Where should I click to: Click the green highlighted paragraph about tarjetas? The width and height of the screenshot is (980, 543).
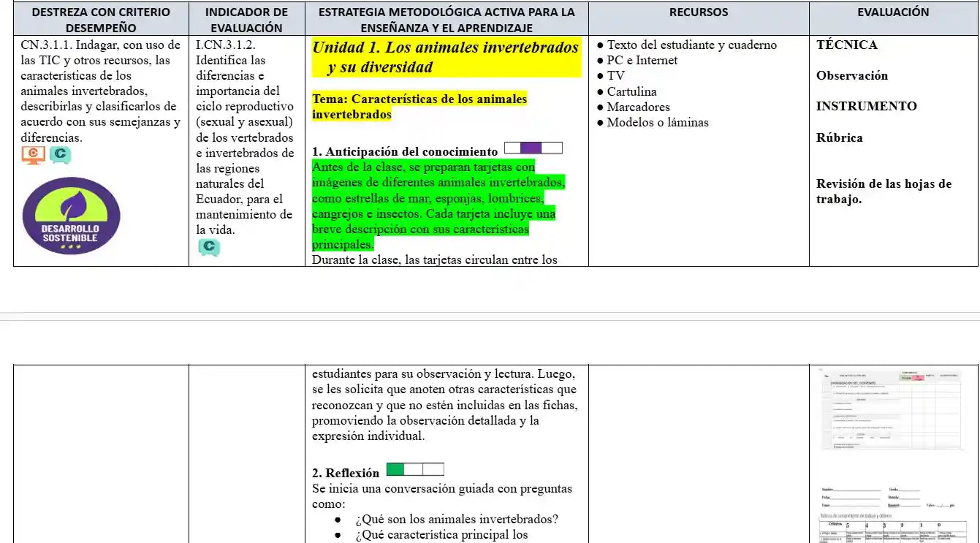point(438,205)
